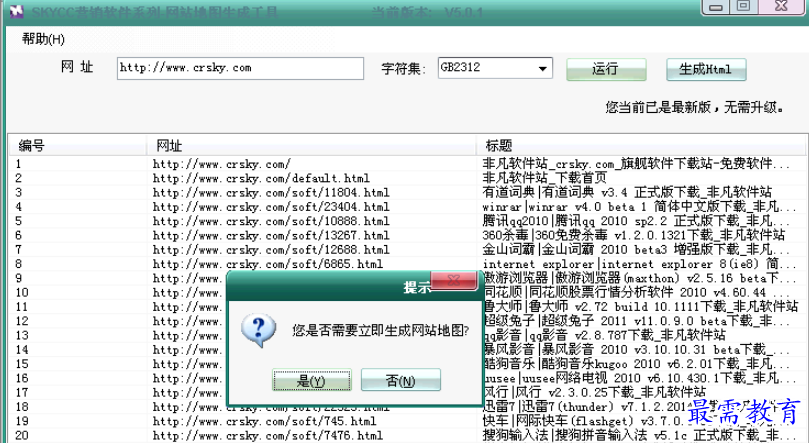Click the 网址 URL input field
This screenshot has width=809, height=443.
pos(240,68)
